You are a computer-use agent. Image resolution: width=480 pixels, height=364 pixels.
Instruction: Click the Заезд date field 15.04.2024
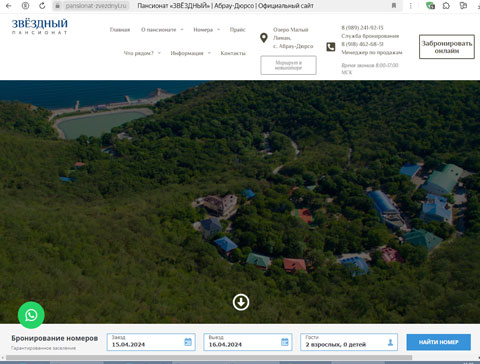pos(151,342)
